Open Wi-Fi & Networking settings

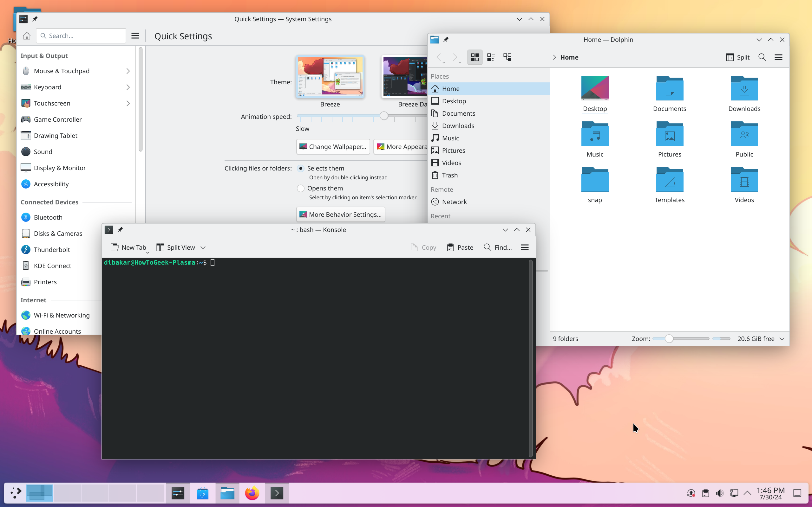(x=62, y=315)
